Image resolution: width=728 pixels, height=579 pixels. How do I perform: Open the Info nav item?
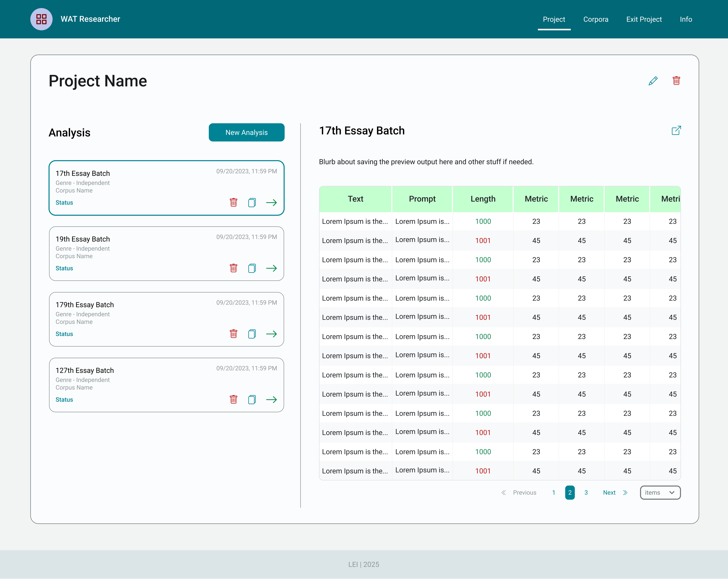[x=686, y=19]
